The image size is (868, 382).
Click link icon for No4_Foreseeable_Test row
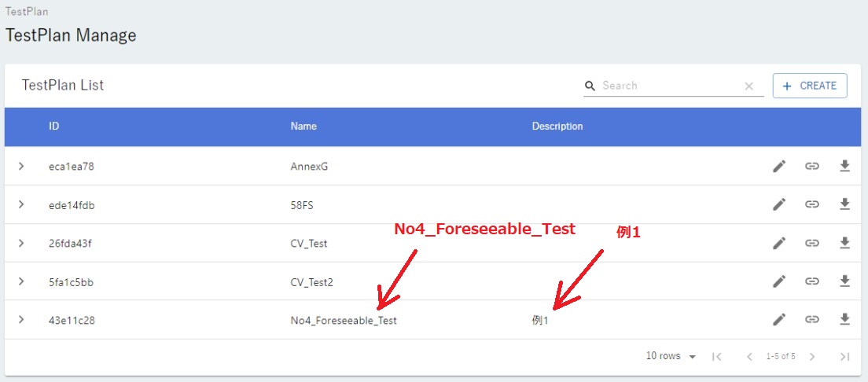click(812, 319)
